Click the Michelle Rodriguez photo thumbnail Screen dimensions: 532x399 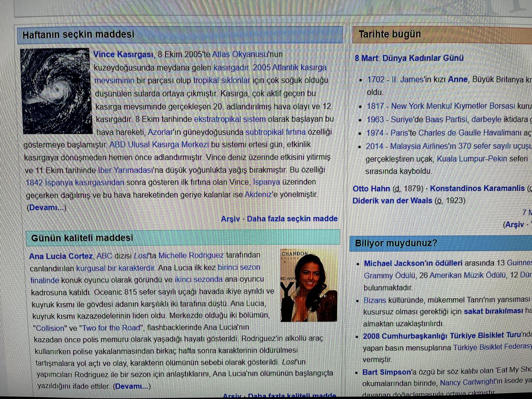point(309,285)
